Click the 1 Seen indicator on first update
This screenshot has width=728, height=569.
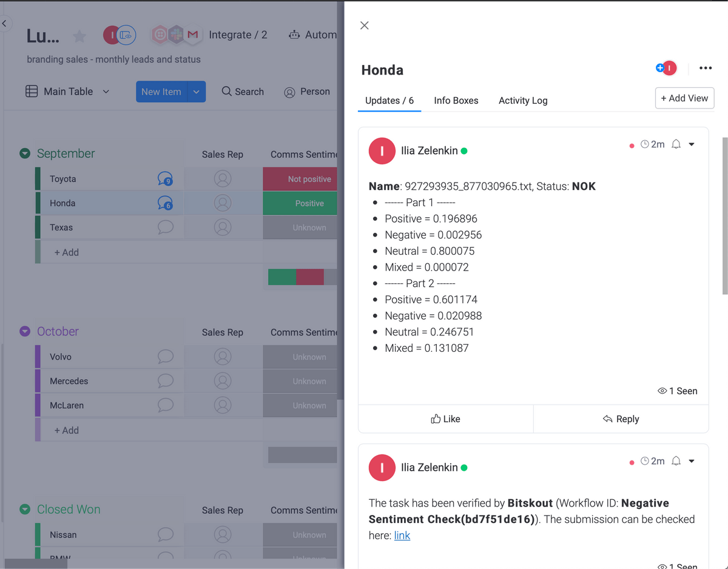coord(678,391)
